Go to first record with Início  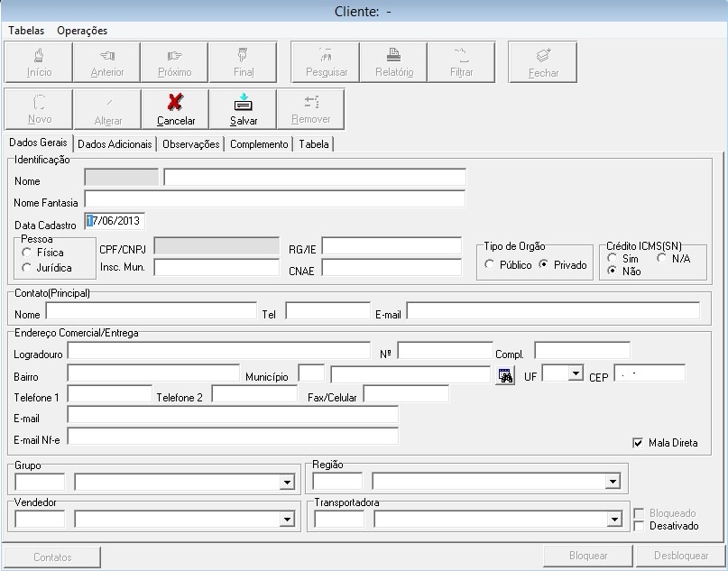[40, 55]
